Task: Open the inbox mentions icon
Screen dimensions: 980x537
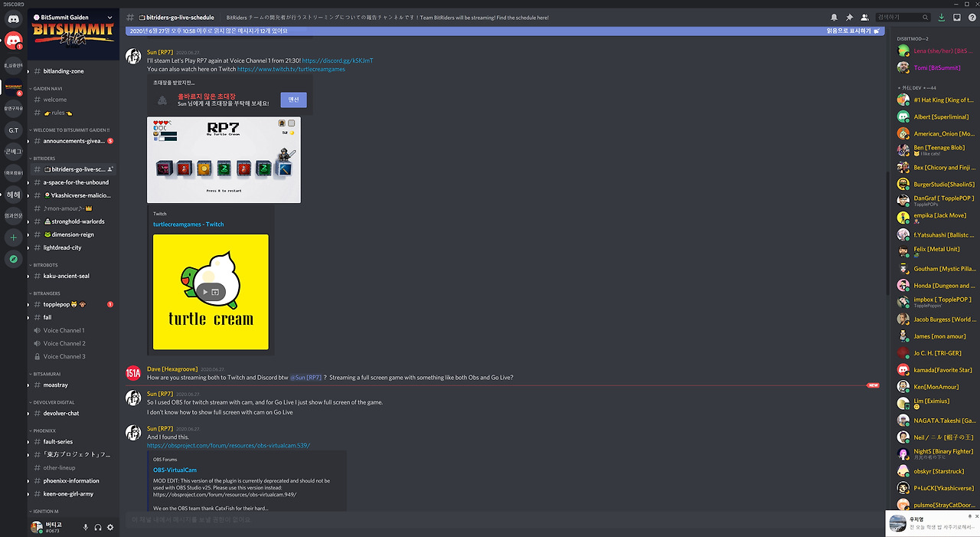Action: tap(956, 17)
